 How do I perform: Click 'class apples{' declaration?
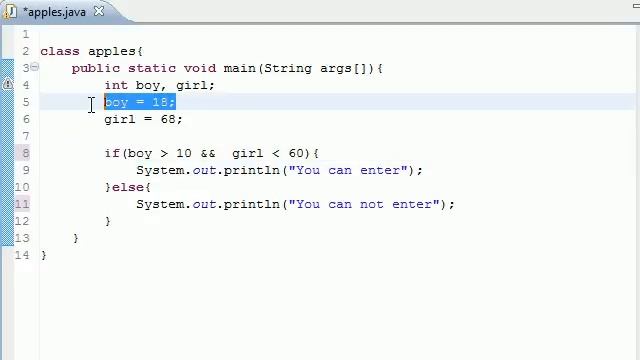(91, 51)
